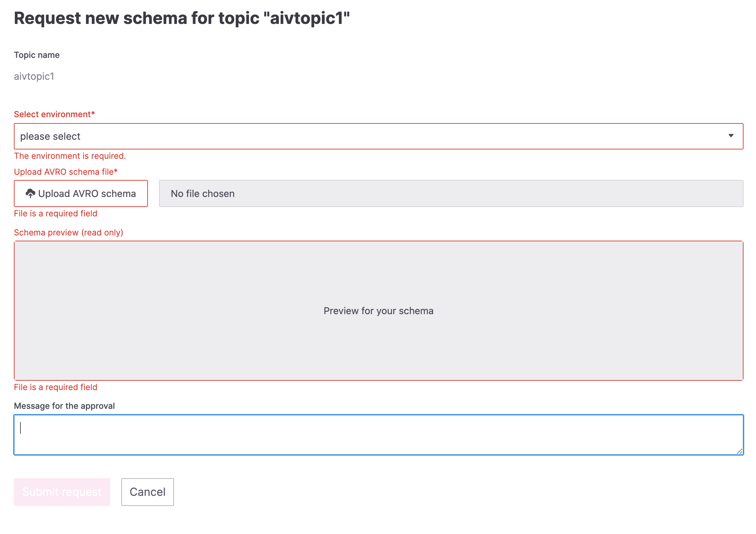Click the upload cloud icon on Upload AVRO schema
The width and height of the screenshot is (756, 534).
point(31,193)
